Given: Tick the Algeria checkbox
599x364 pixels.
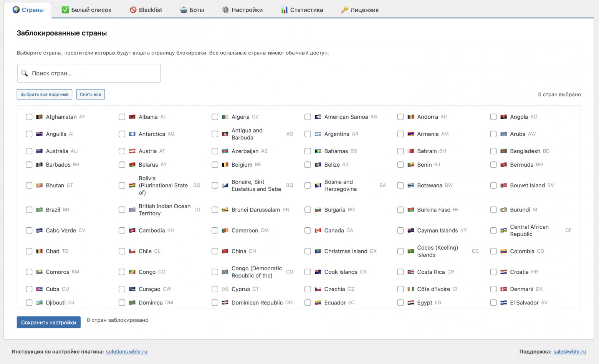Looking at the screenshot, I should tap(215, 117).
